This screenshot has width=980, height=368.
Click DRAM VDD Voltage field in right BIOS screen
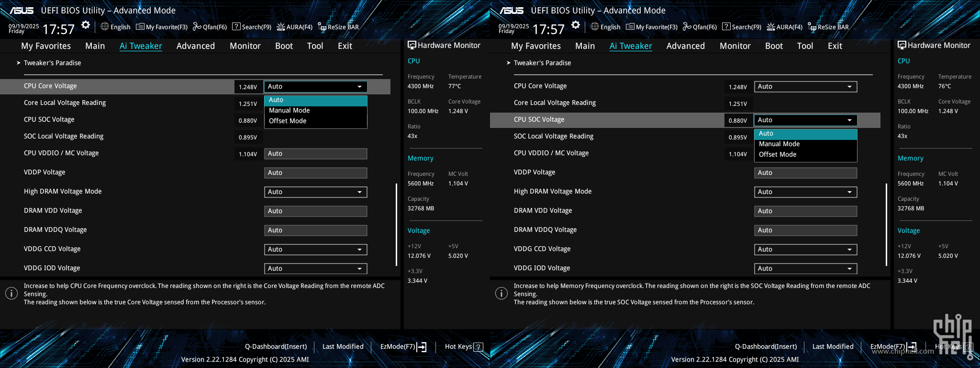click(x=806, y=211)
